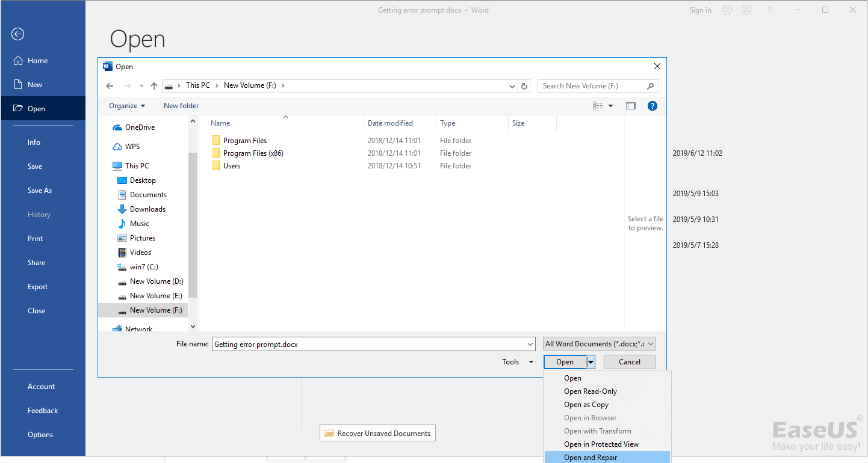The image size is (868, 463).
Task: Click Recover Unsaved Documents button
Action: [x=377, y=434]
